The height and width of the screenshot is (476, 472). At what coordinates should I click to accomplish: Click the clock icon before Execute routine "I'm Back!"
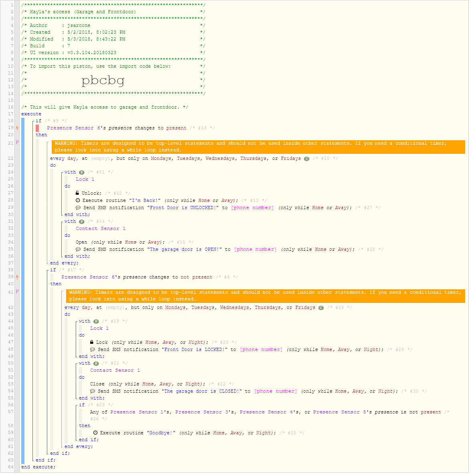click(x=78, y=200)
